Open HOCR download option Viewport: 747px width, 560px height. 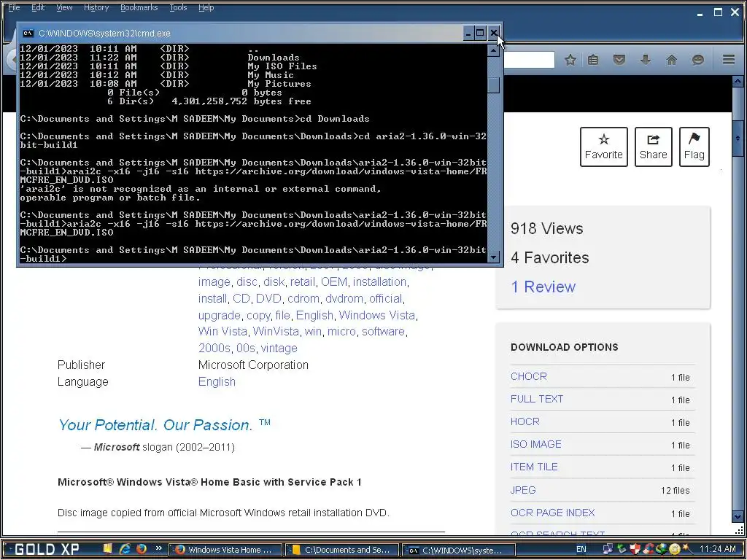tap(525, 421)
